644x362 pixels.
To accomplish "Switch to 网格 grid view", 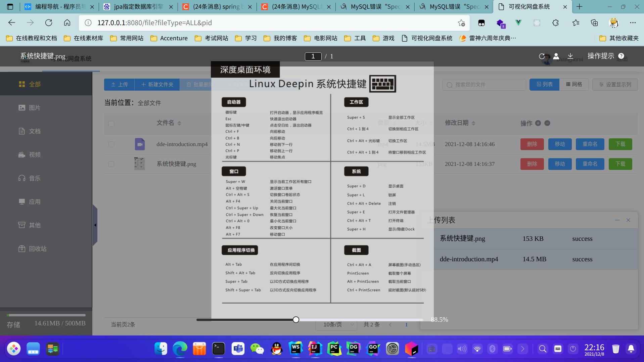I will [574, 85].
